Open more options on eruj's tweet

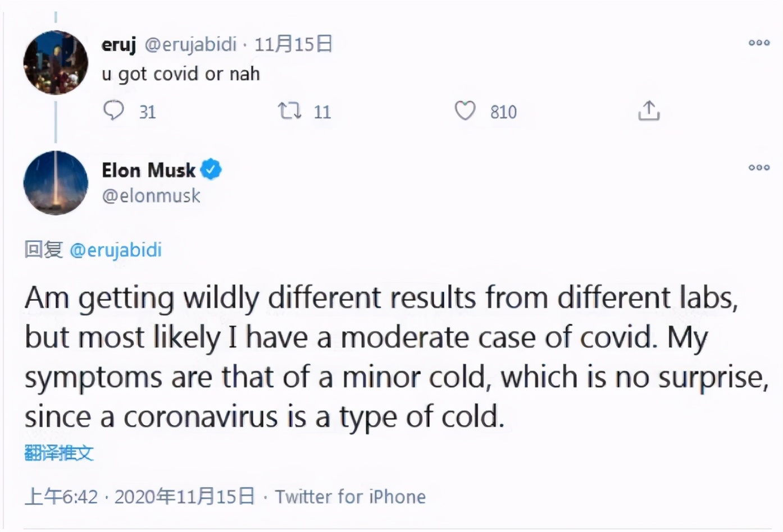tap(759, 43)
